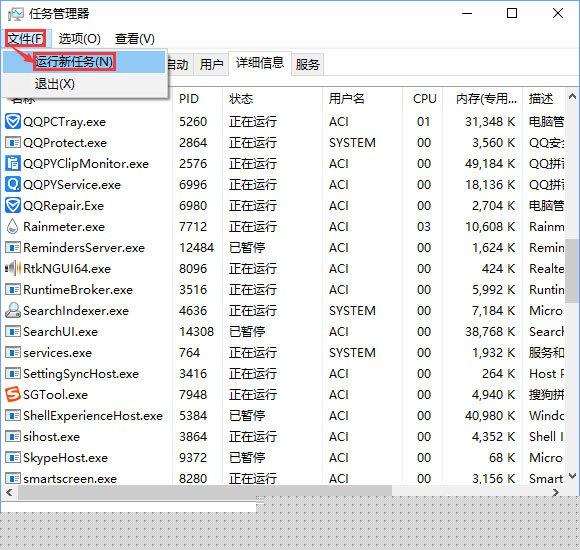Click the vertical scrollbar thumb
Screen dimensions: 580x550
(572, 271)
